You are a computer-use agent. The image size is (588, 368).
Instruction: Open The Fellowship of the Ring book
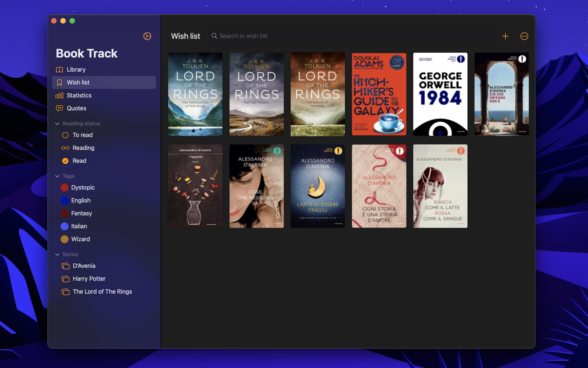pos(195,94)
